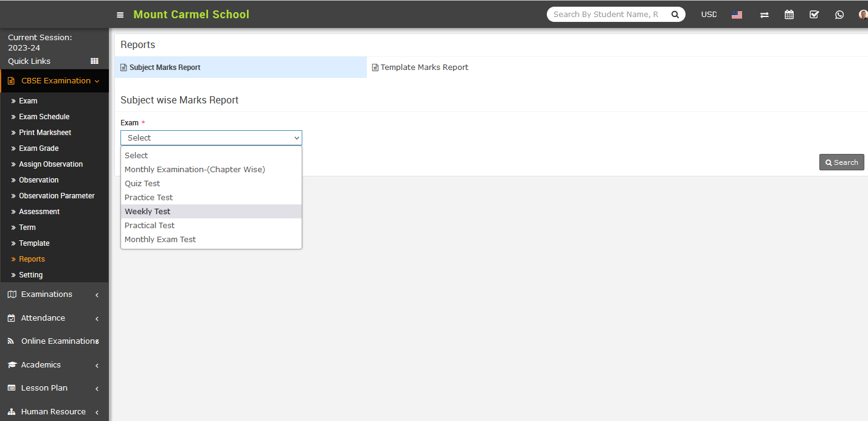This screenshot has height=421, width=868.
Task: Go to Print Marksheet in sidebar
Action: 45,133
